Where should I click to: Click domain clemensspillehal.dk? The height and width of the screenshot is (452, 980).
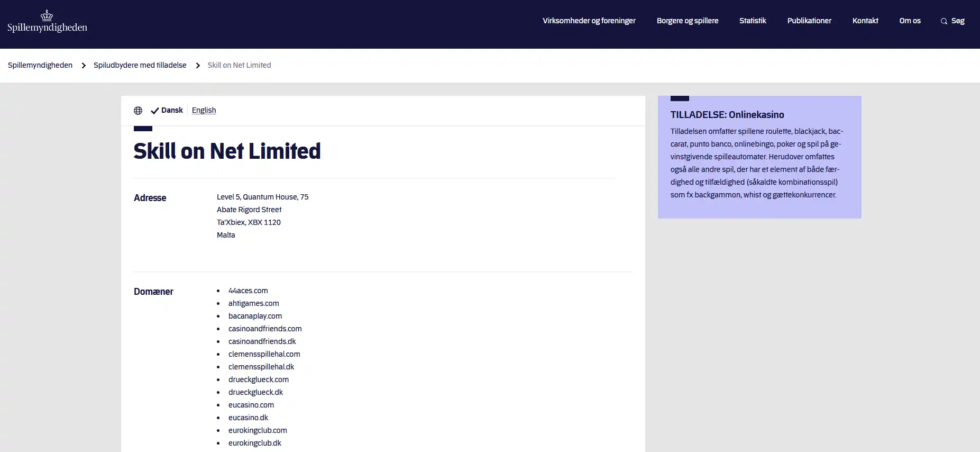(x=261, y=367)
